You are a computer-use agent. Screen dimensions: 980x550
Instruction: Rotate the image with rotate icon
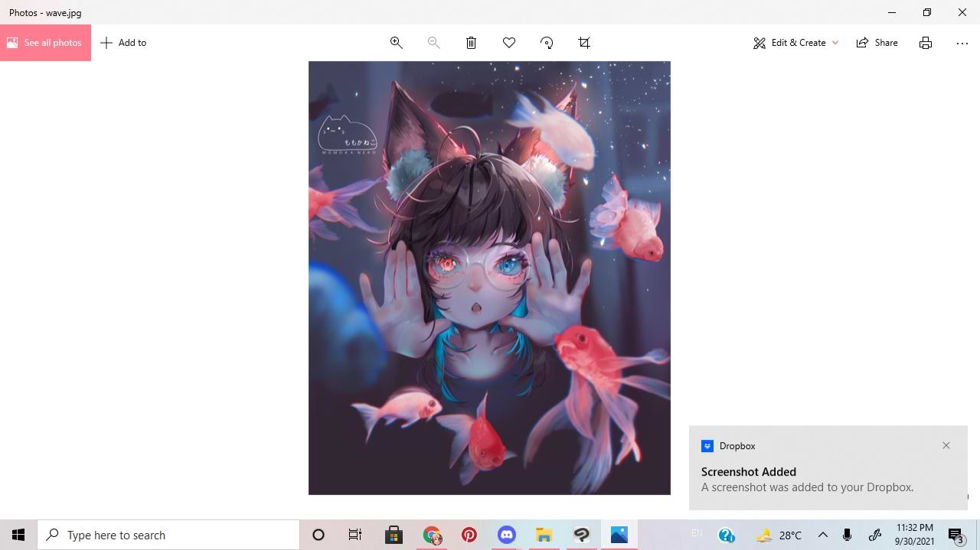[x=547, y=43]
